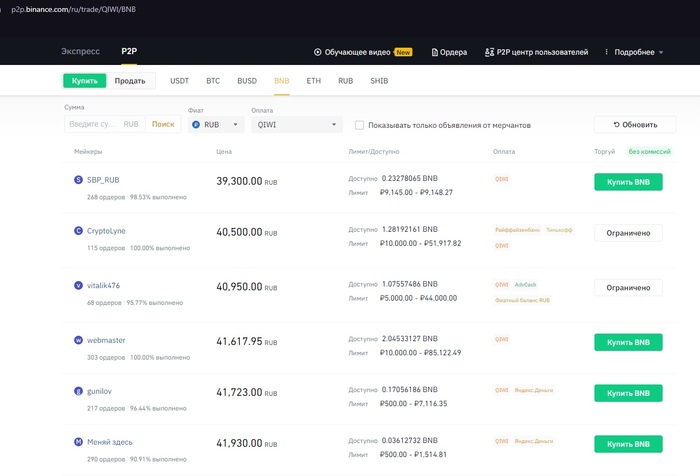The width and height of the screenshot is (700, 476).
Task: Switch to Продать mode
Action: [x=130, y=81]
